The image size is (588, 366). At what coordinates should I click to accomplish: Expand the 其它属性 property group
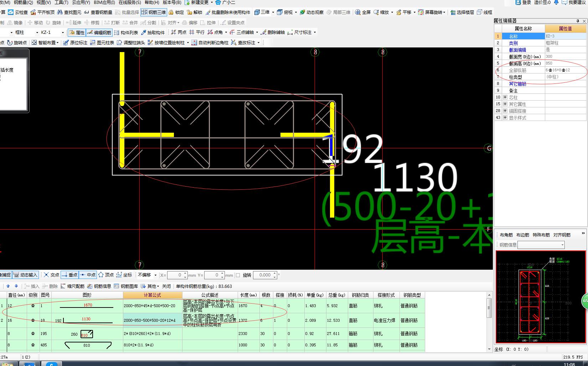505,104
